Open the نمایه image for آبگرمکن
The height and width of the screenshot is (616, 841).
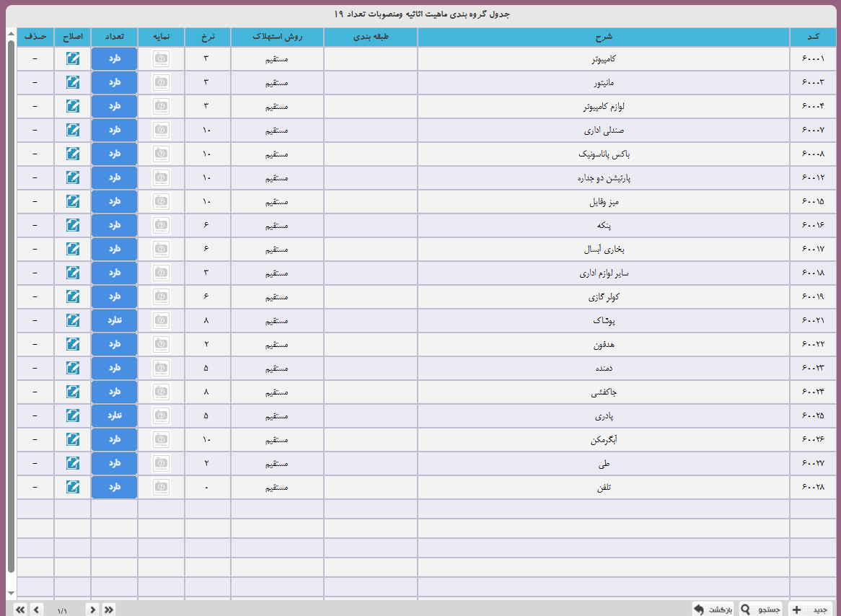(x=162, y=439)
